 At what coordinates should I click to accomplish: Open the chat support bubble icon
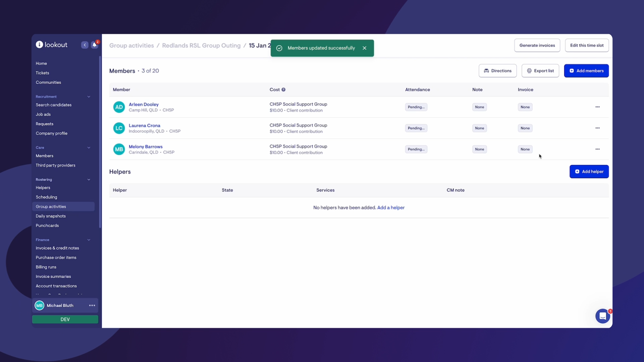(602, 316)
